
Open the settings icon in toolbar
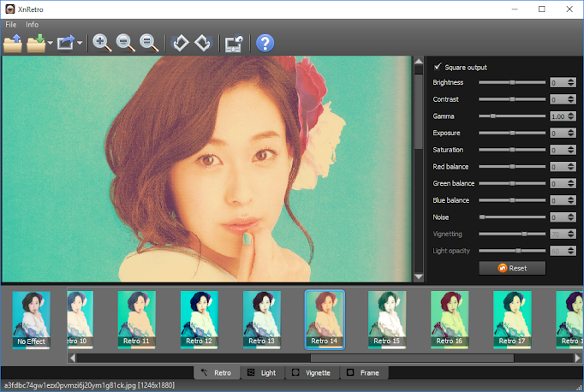tap(233, 43)
